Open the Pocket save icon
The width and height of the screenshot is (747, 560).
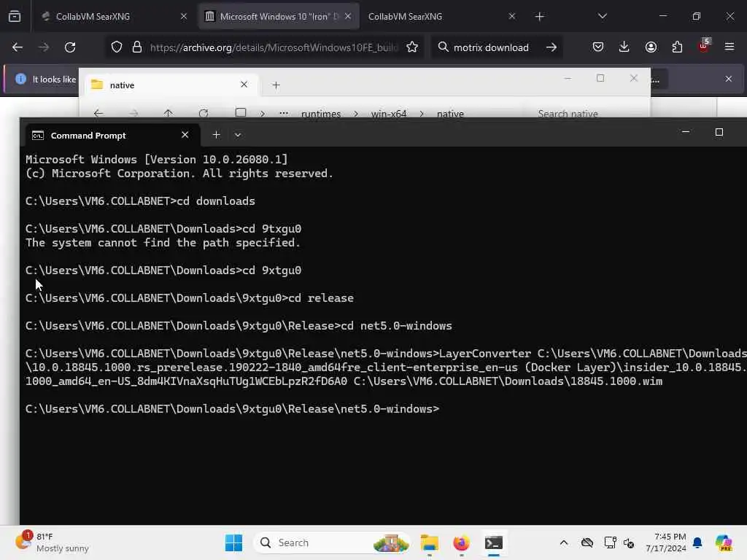(x=598, y=47)
